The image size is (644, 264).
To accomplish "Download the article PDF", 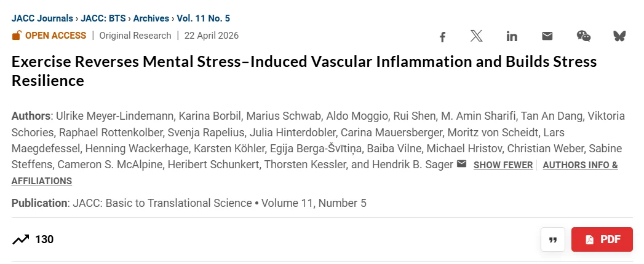I will tap(602, 239).
